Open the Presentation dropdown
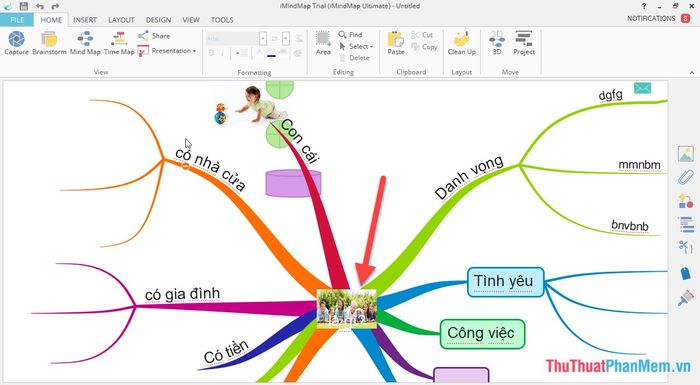 pyautogui.click(x=167, y=51)
